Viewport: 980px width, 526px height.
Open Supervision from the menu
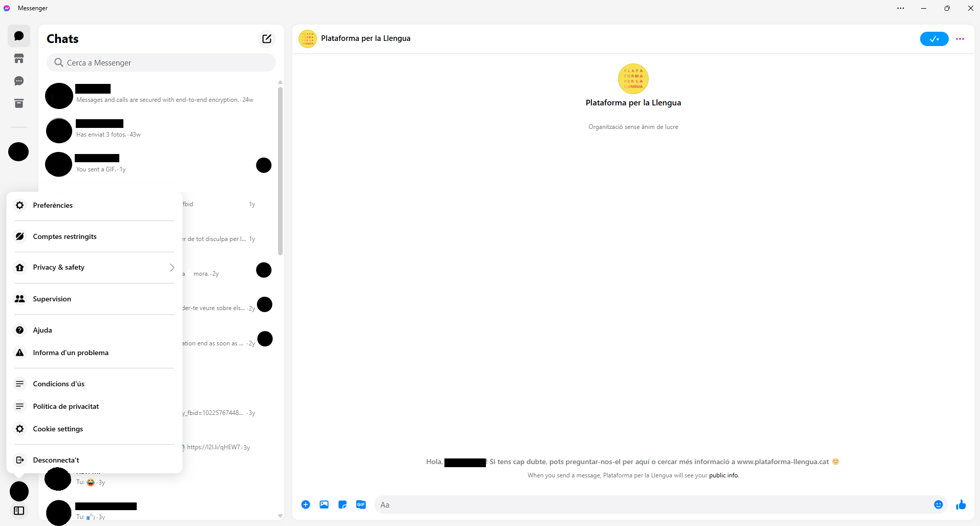coord(94,299)
